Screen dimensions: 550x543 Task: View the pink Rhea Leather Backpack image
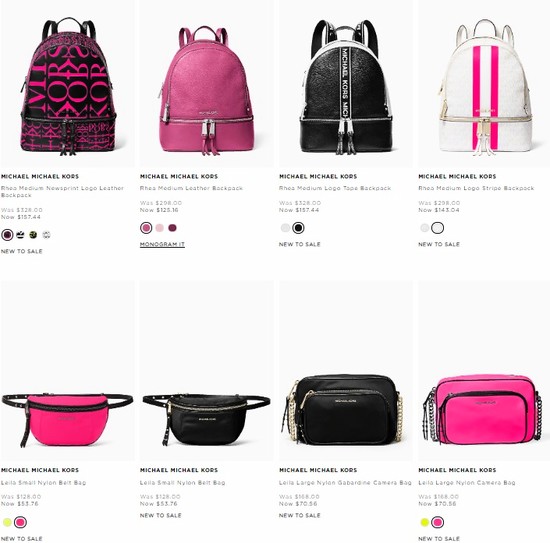tap(207, 90)
